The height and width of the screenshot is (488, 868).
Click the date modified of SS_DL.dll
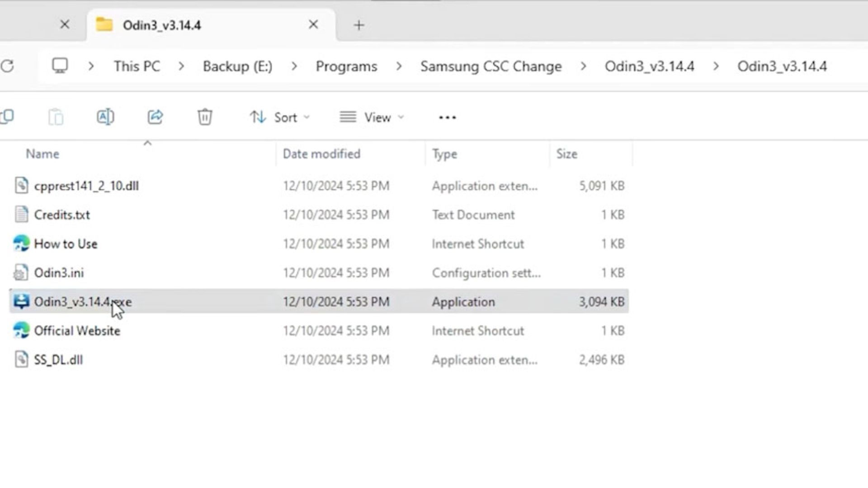coord(336,360)
